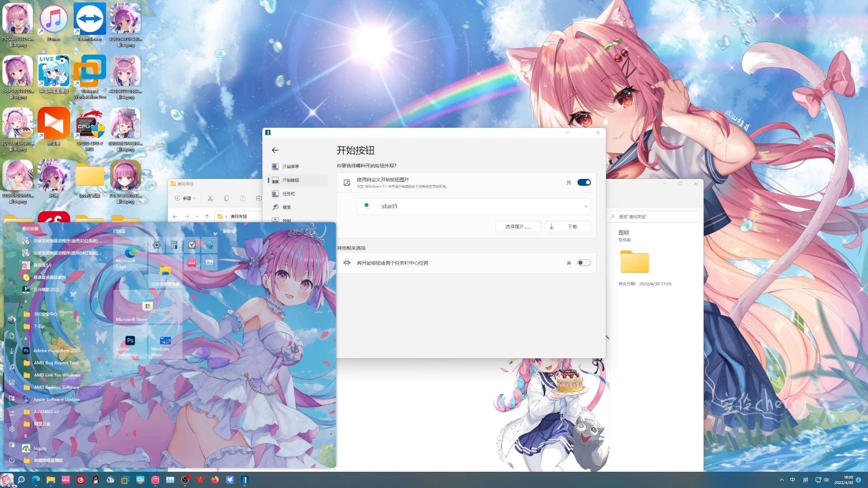The image size is (868, 488).
Task: Click the cut scissors icon in Explorer
Action: (x=210, y=198)
